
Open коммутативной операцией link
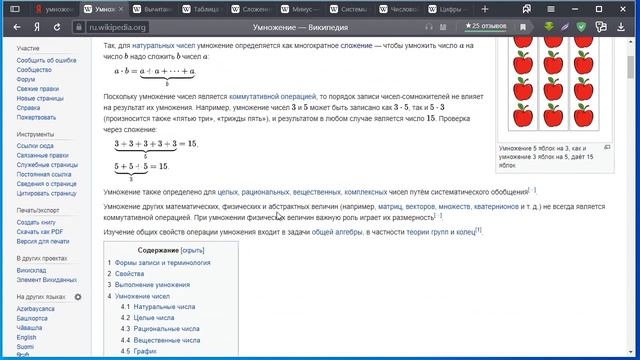click(272, 97)
